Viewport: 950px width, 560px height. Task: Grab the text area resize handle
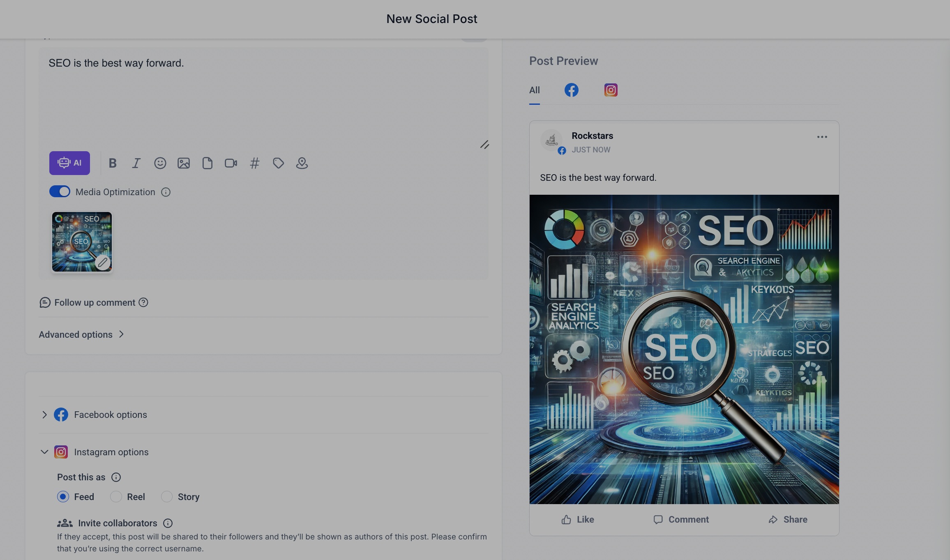[484, 145]
